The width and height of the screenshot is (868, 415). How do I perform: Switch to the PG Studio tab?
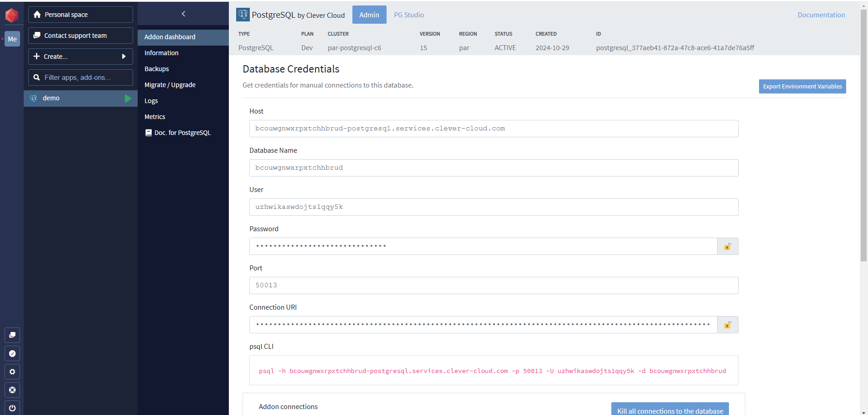(409, 15)
